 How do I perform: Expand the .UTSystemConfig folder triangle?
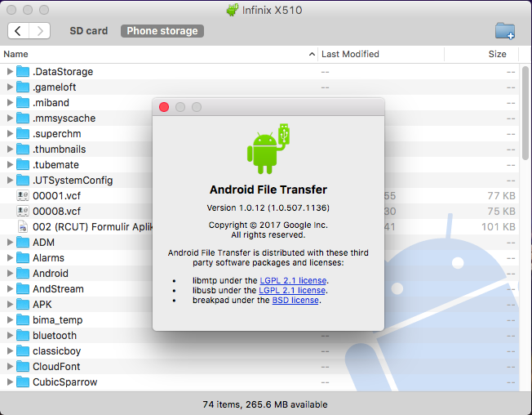pyautogui.click(x=10, y=181)
